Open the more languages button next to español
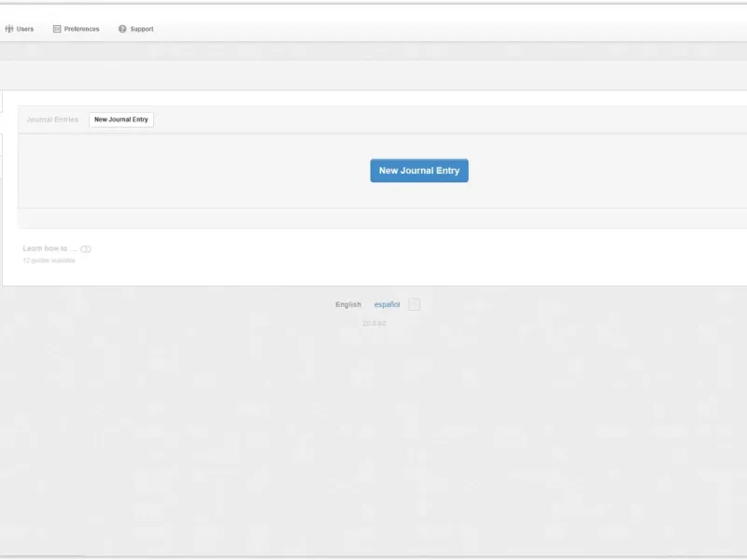 [415, 305]
